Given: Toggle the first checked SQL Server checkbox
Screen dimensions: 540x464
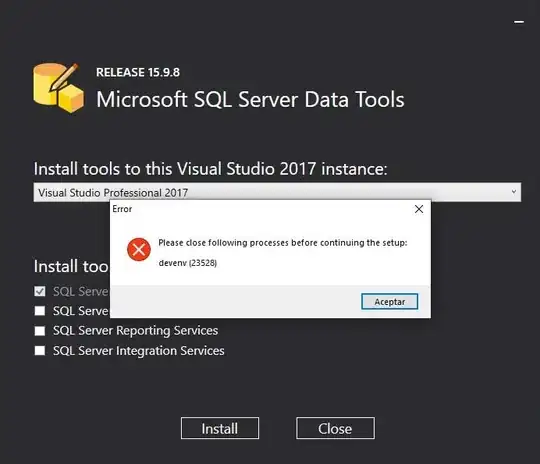Looking at the screenshot, I should pos(40,291).
